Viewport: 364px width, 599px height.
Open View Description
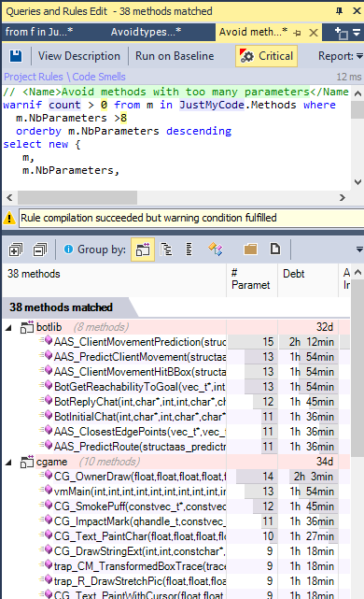[79, 56]
